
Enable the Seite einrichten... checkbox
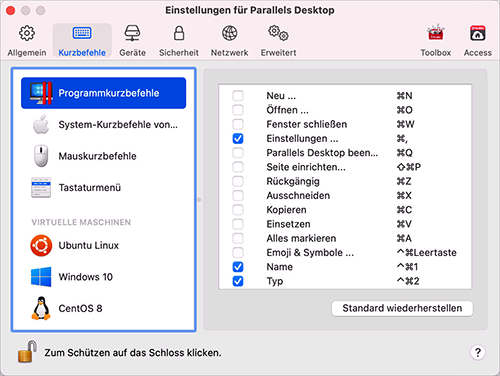238,167
